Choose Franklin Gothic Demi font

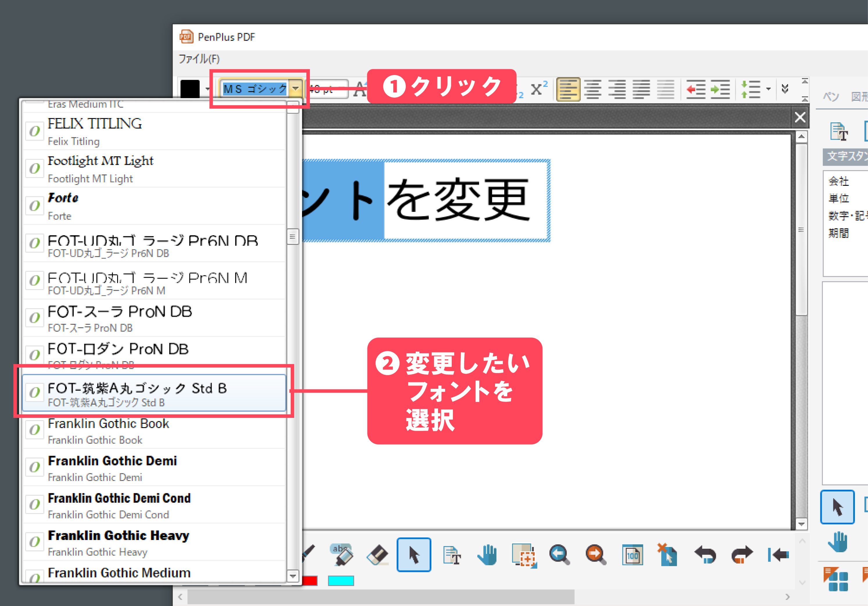point(154,468)
